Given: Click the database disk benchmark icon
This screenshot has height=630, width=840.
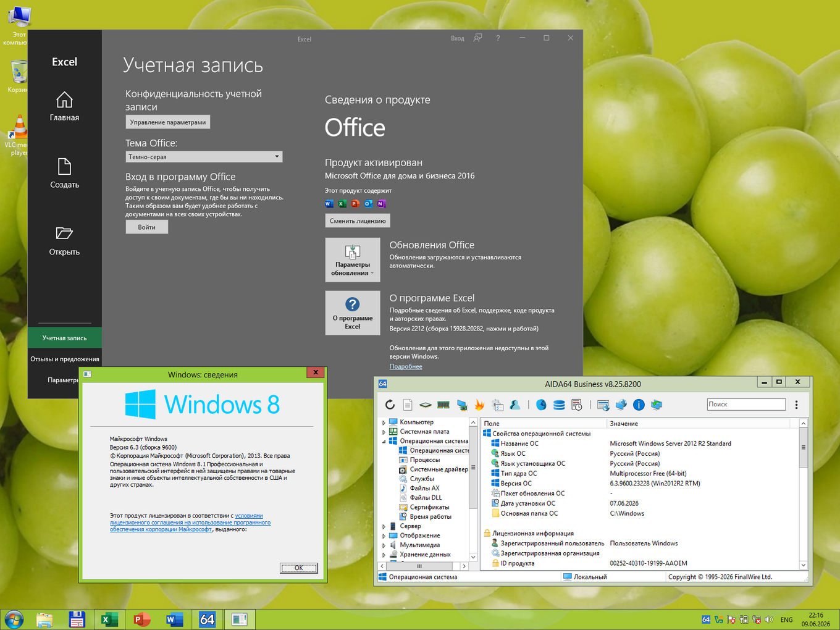Looking at the screenshot, I should 559,405.
